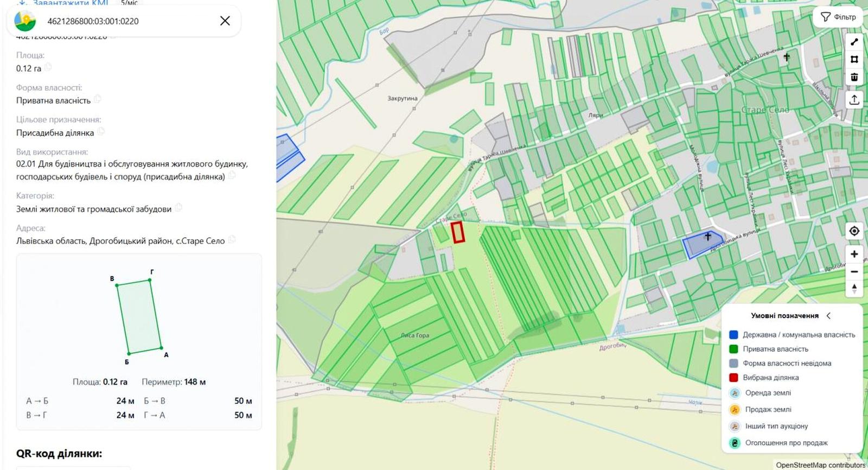Zoom out with the minus button
Viewport: 868px width, 470px height.
(854, 271)
